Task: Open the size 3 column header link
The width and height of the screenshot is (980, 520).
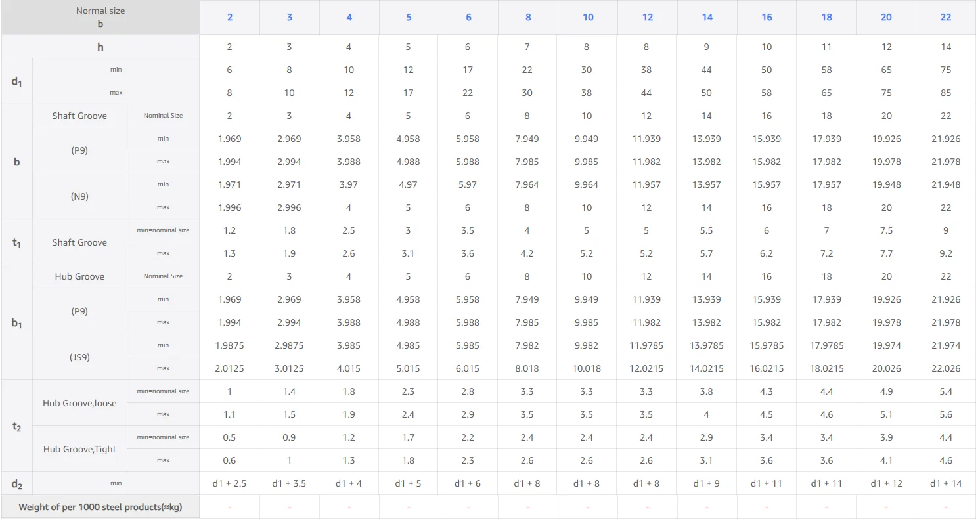Action: (x=290, y=17)
